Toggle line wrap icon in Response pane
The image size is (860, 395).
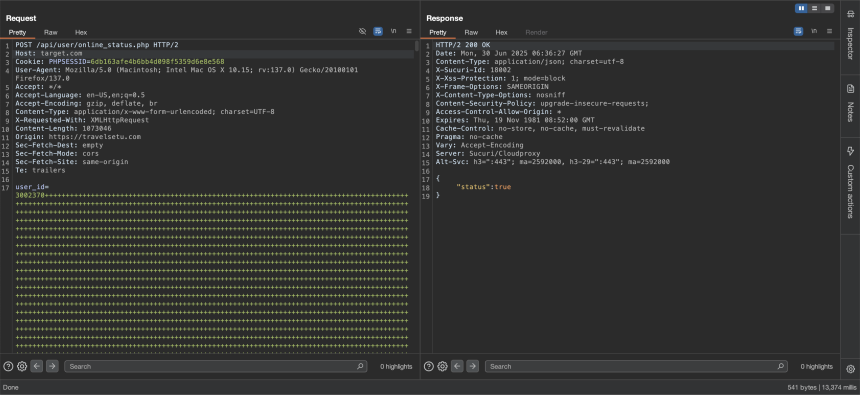798,32
